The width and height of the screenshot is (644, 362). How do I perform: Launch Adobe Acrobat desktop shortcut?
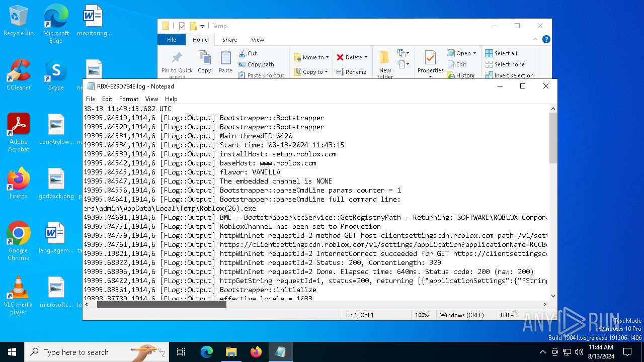[x=19, y=133]
